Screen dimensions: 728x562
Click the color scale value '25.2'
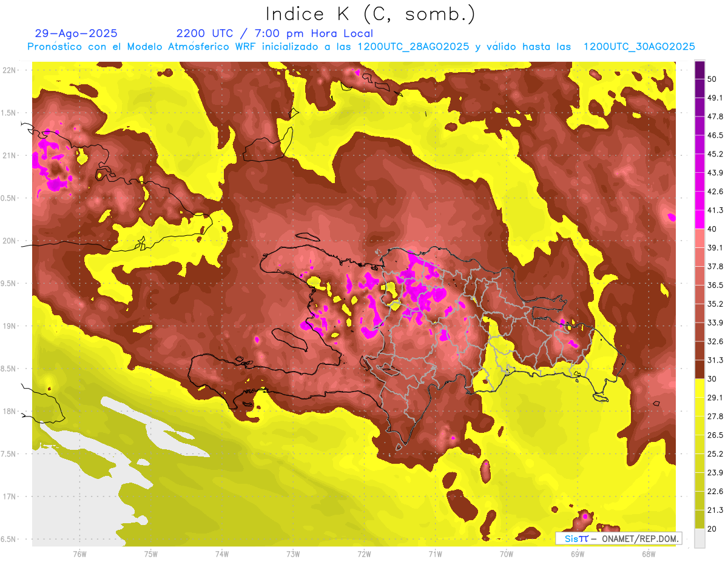(715, 454)
